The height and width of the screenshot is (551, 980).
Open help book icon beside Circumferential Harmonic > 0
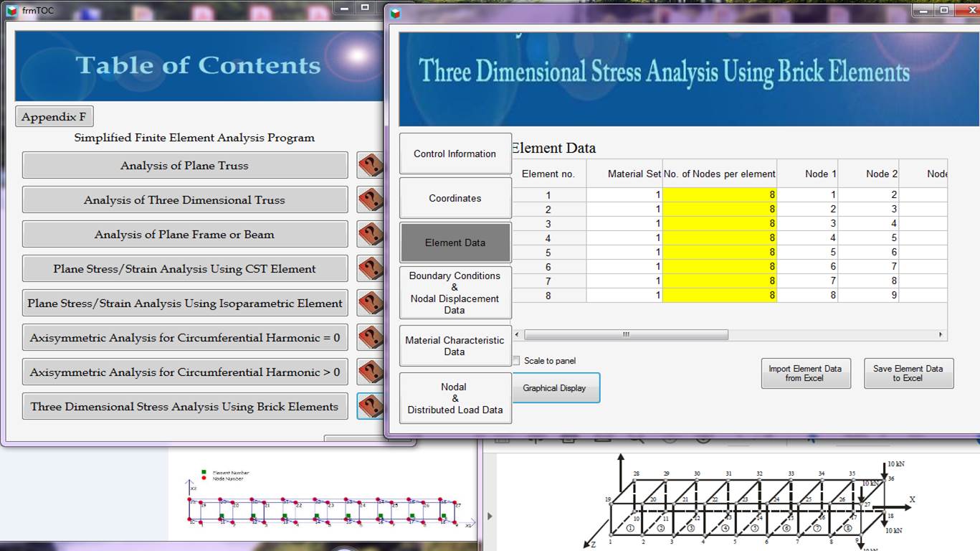370,372
